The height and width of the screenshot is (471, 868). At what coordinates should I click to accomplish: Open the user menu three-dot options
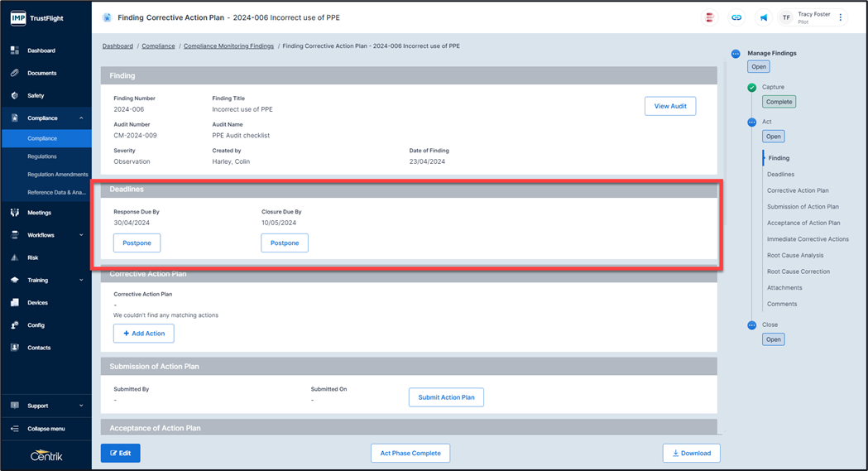tap(841, 17)
